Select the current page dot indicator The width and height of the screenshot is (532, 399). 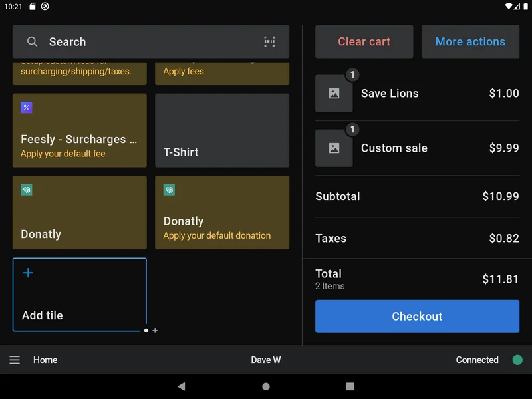[146, 331]
